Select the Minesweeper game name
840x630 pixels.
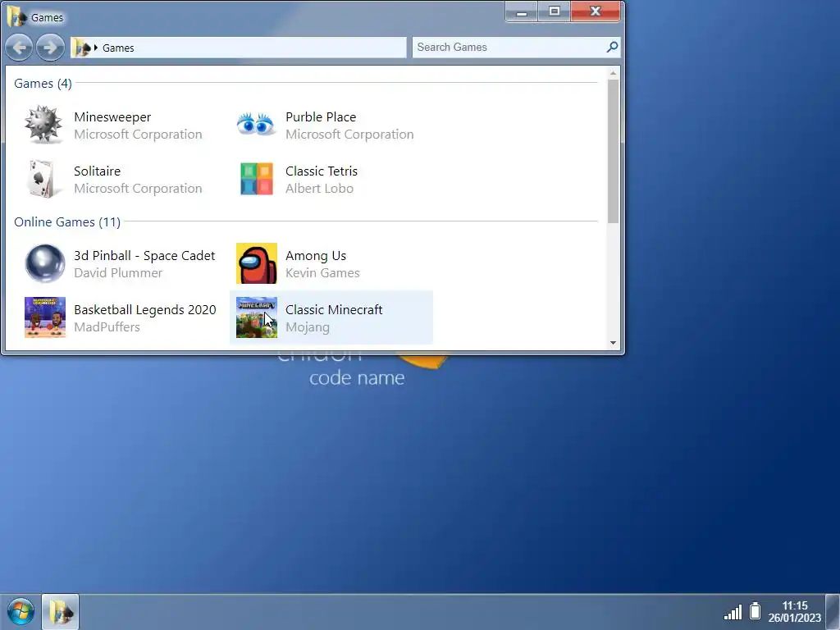pos(112,116)
